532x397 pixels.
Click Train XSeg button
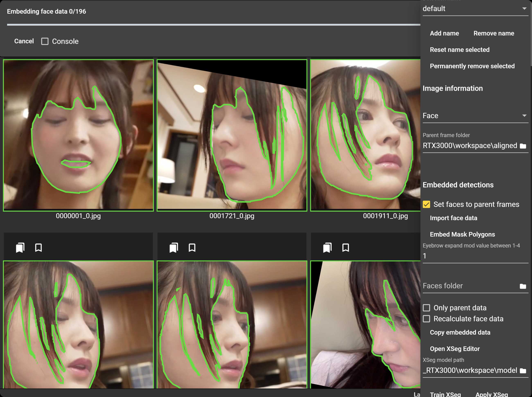click(x=445, y=394)
